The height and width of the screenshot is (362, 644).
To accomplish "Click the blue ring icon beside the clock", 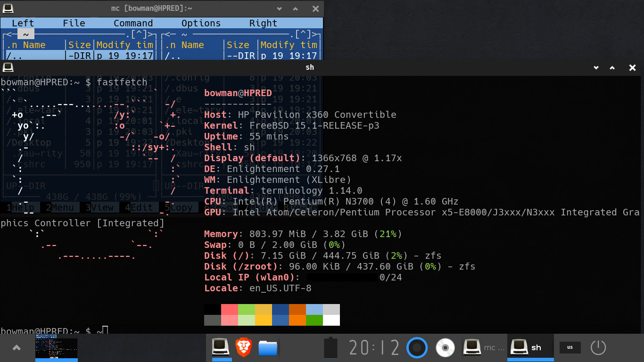I will (x=417, y=348).
